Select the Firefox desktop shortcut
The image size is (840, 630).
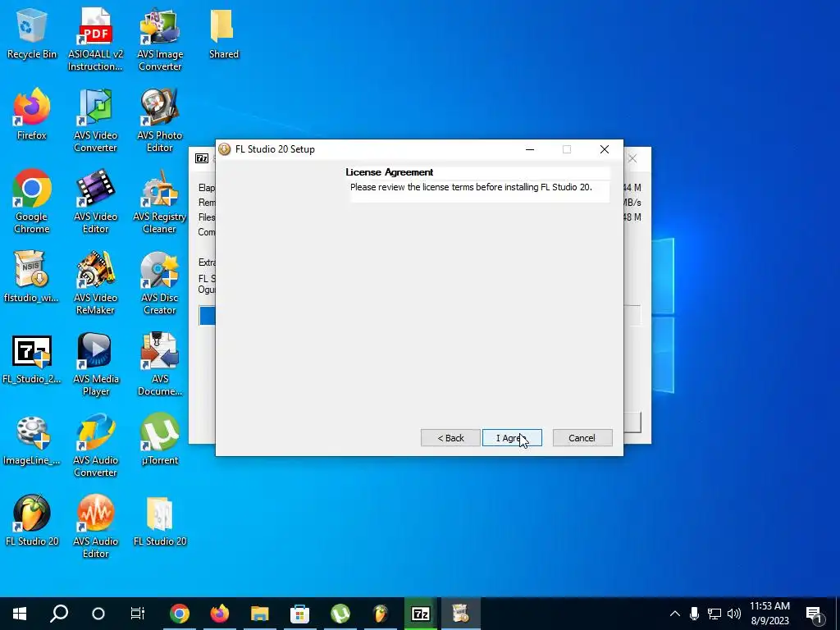[32, 115]
